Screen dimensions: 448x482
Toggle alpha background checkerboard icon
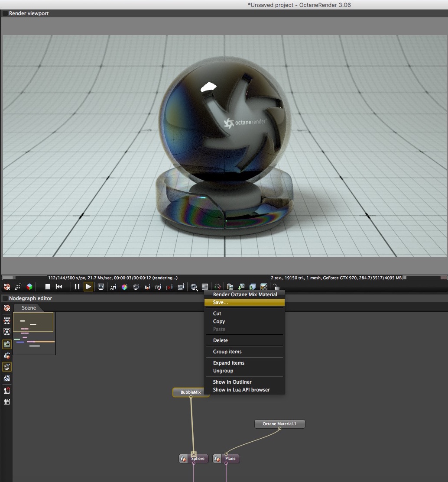tap(264, 287)
